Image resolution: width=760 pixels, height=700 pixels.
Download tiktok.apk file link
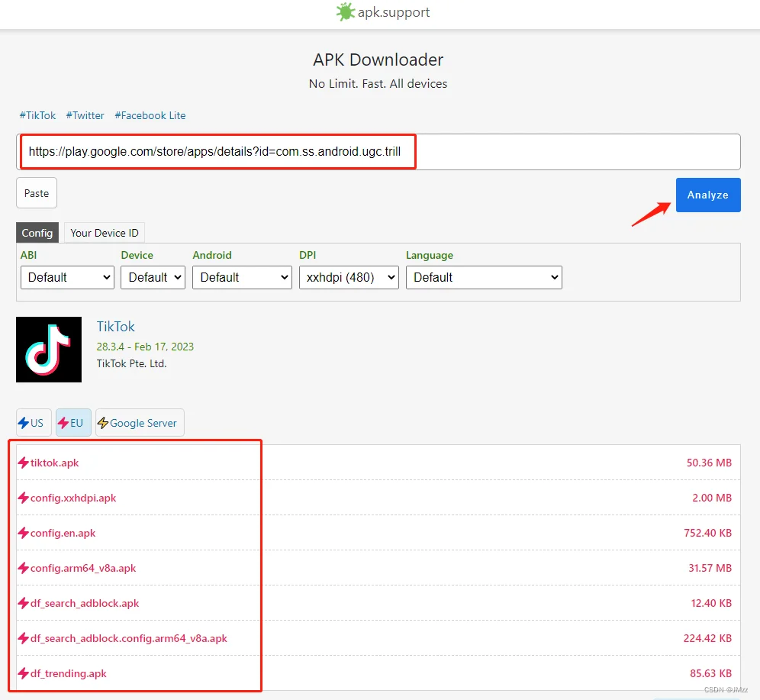click(54, 463)
